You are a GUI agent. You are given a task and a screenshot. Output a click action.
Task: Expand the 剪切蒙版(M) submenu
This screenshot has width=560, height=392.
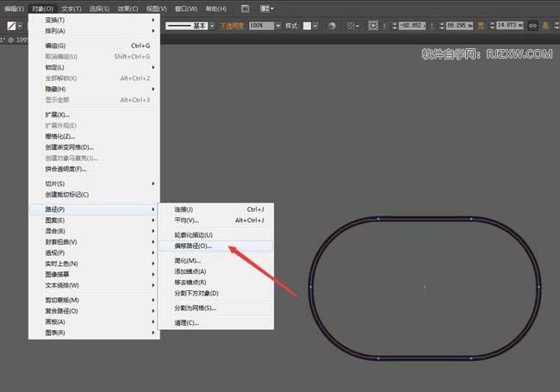pos(94,301)
